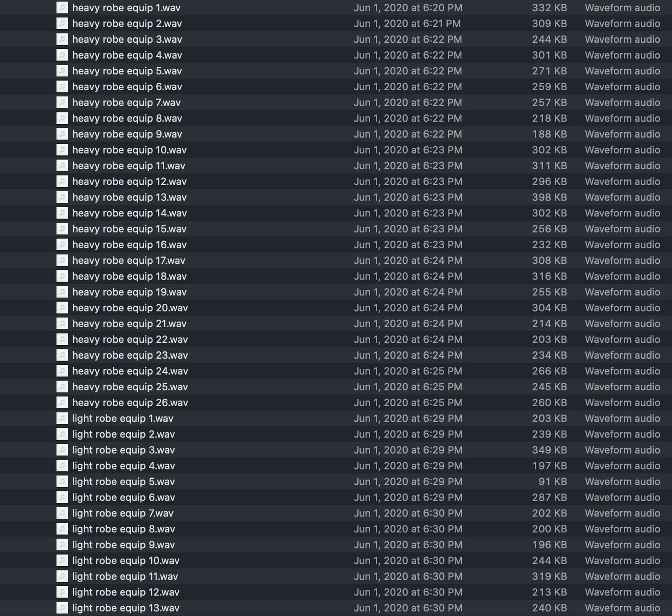Click the 232 KB size value
This screenshot has height=616, width=672.
click(x=549, y=245)
